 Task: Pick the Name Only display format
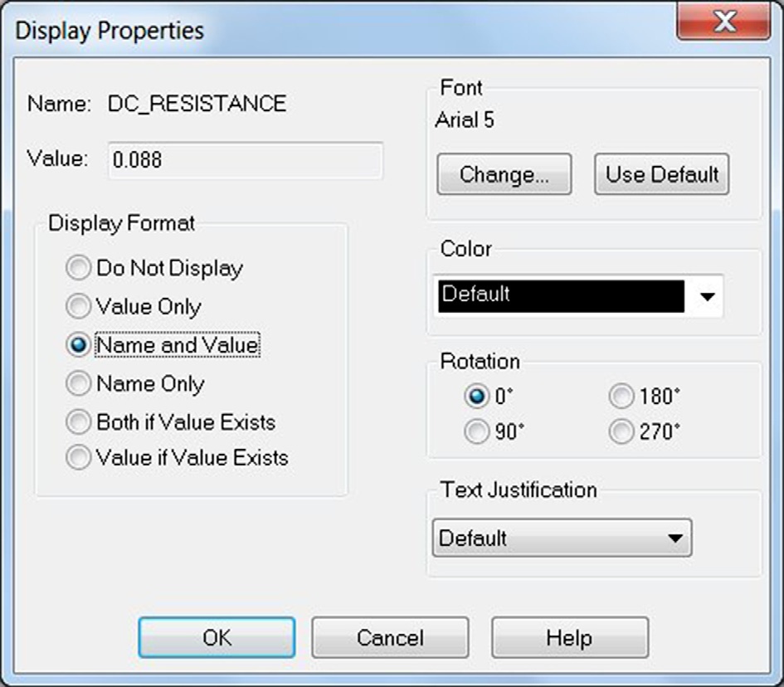78,383
